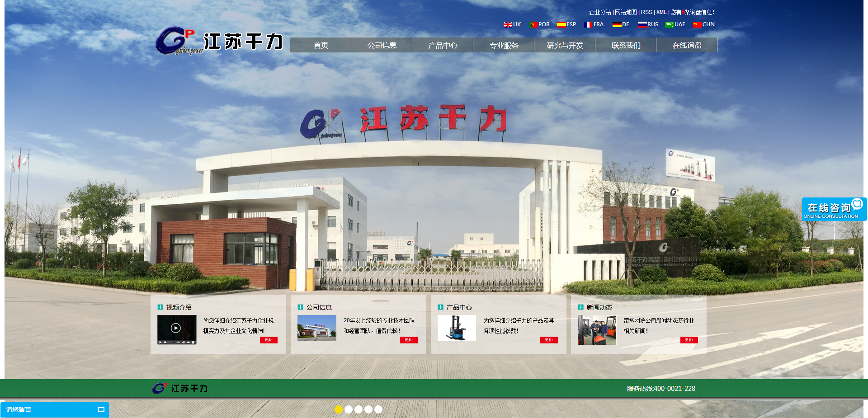868x418 pixels.
Task: Open the 在线咨询 online consultation widget
Action: point(834,209)
